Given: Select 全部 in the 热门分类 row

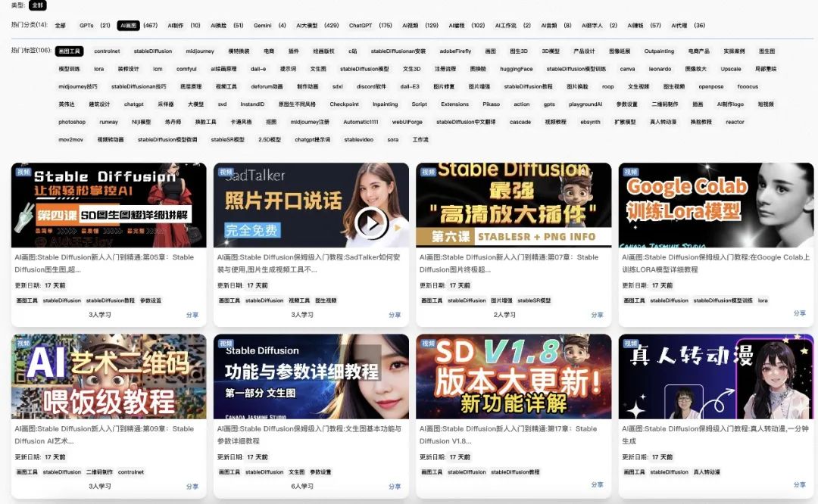Looking at the screenshot, I should pyautogui.click(x=61, y=25).
